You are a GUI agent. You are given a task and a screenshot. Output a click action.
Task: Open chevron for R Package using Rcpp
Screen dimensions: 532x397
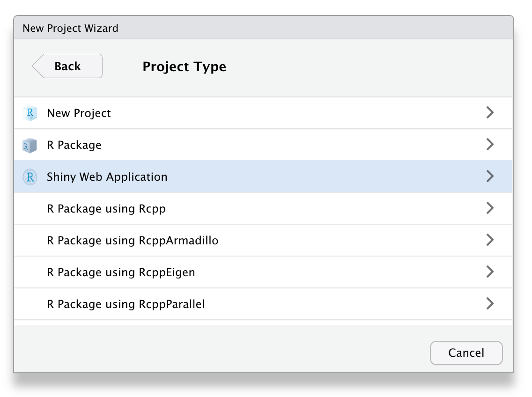(x=490, y=208)
